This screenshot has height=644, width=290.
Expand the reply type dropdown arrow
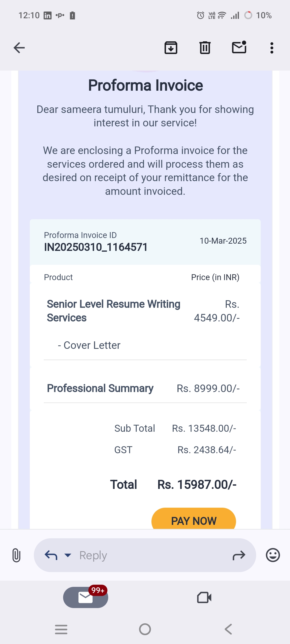pos(68,555)
